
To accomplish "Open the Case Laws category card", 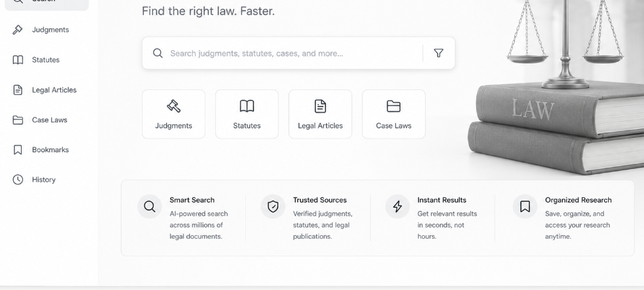I will (x=393, y=114).
